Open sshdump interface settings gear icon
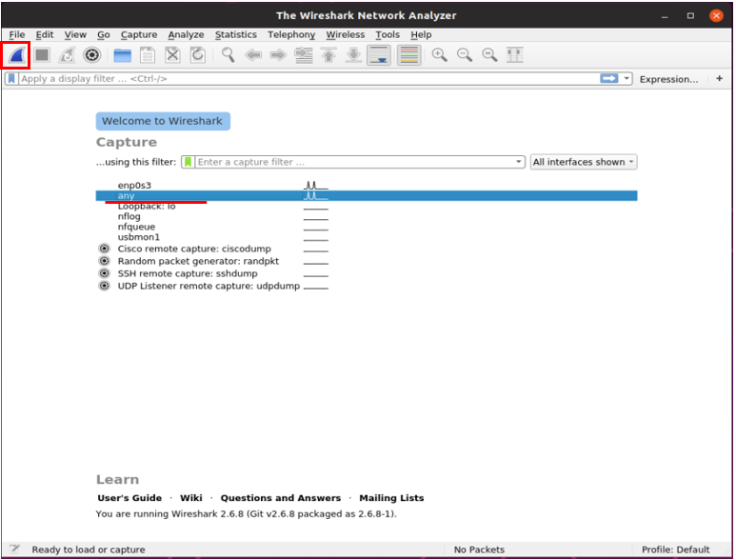736x560 pixels. (x=104, y=273)
